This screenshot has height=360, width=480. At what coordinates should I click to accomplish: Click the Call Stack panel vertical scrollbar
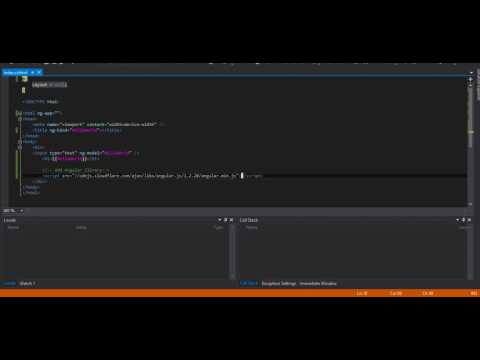[470, 252]
